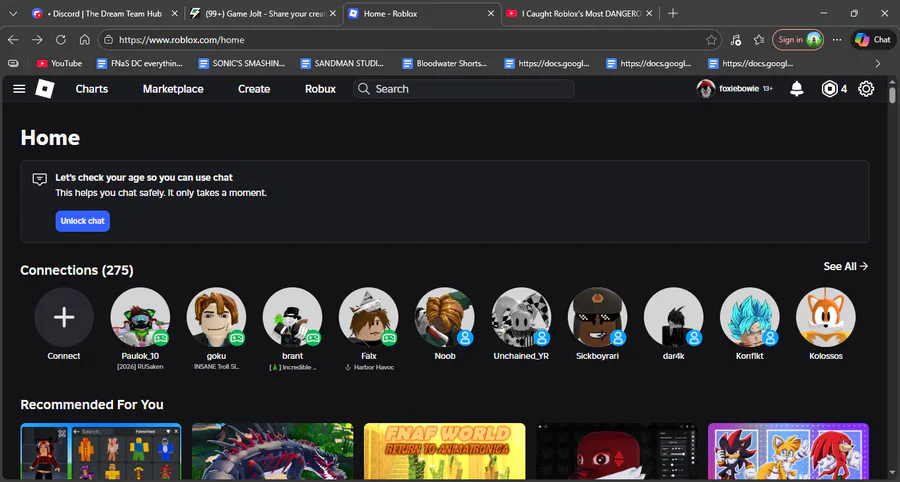Viewport: 900px width, 482px height.
Task: View site information lock icon
Action: (x=109, y=40)
